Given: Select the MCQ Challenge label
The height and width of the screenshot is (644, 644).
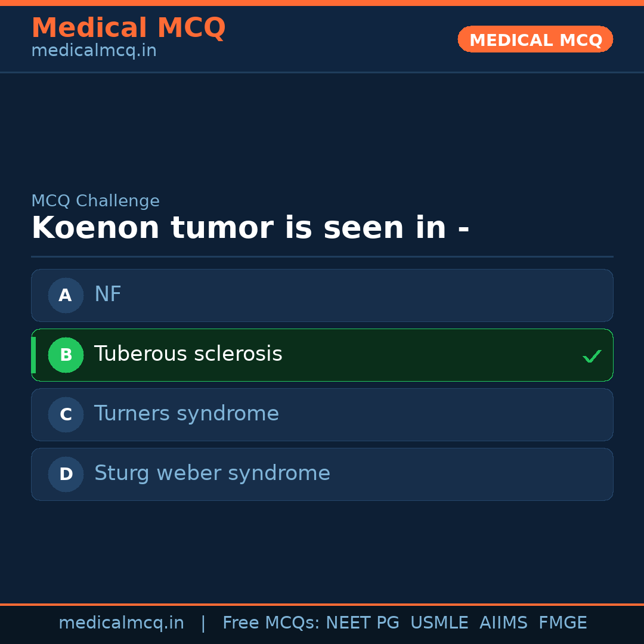Looking at the screenshot, I should [x=95, y=201].
